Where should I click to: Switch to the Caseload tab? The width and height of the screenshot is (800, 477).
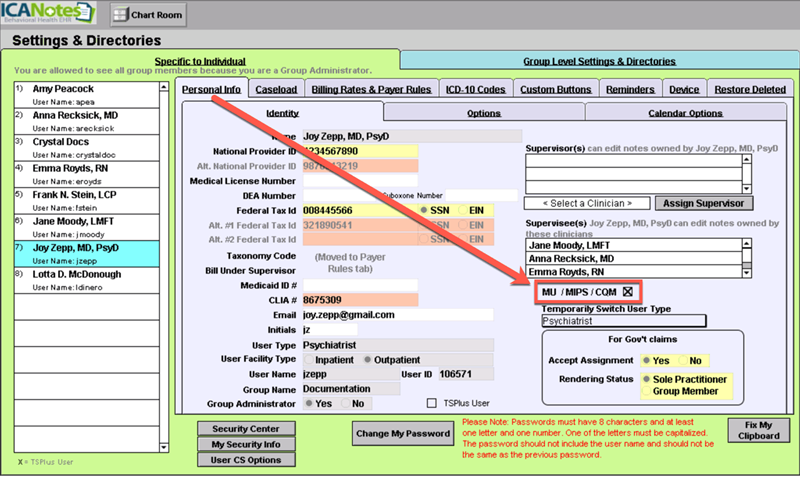click(277, 89)
